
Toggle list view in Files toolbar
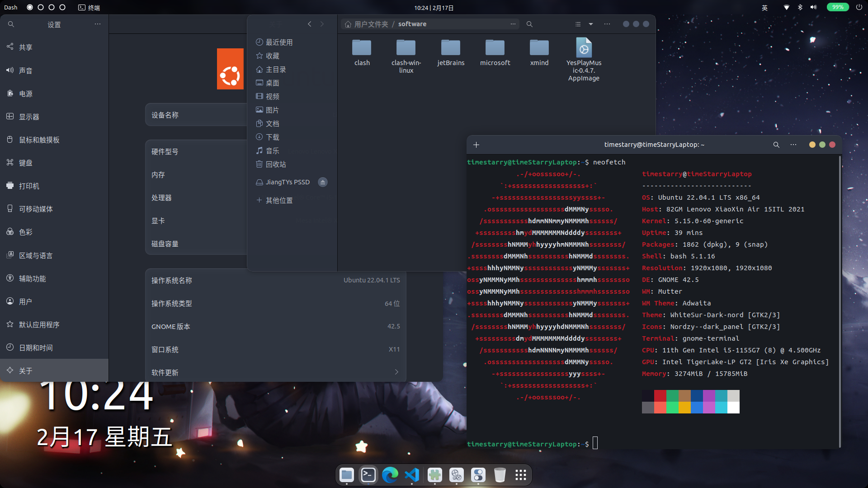pos(578,24)
